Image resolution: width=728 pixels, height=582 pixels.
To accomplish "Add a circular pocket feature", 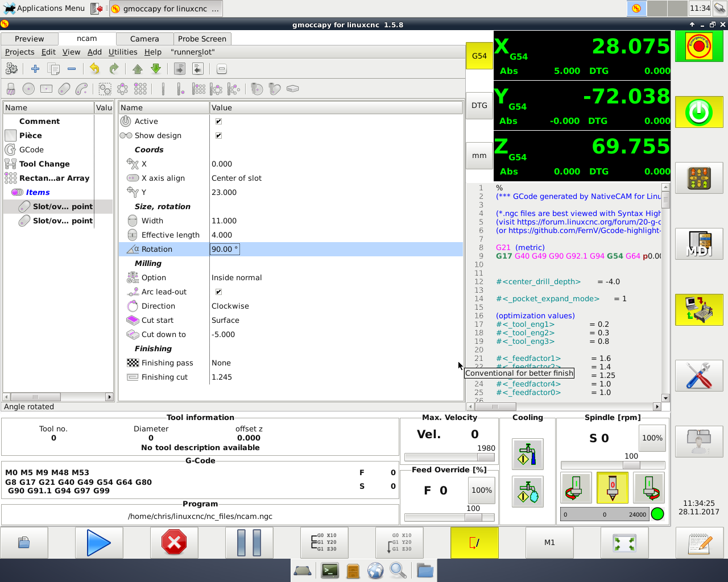I will [28, 89].
